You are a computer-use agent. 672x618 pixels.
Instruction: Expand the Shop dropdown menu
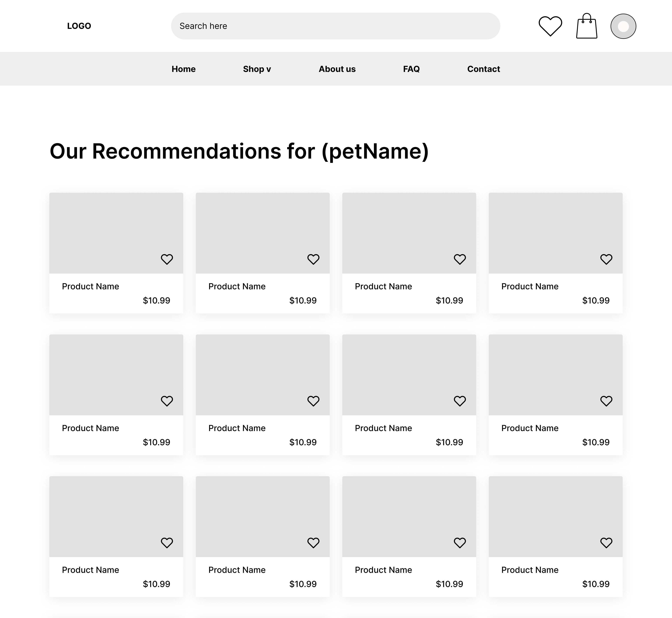[x=257, y=69]
